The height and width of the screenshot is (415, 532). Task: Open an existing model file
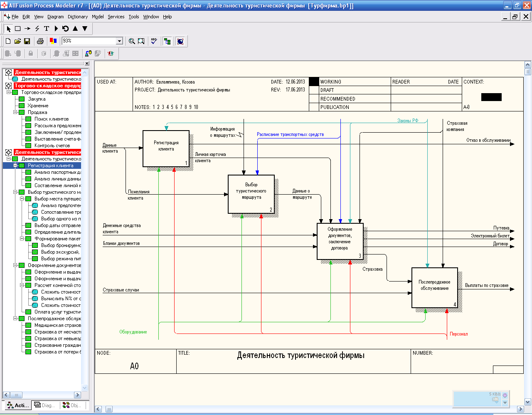(17, 41)
